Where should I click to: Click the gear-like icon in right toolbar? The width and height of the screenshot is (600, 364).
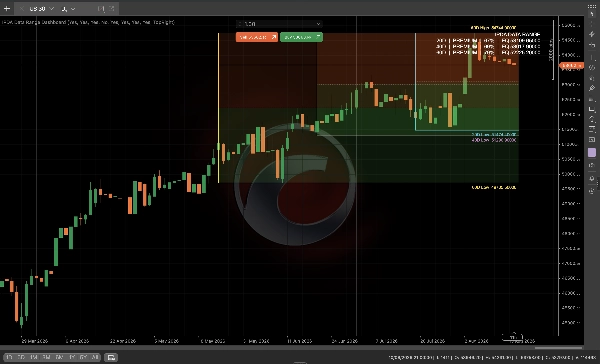point(592,178)
